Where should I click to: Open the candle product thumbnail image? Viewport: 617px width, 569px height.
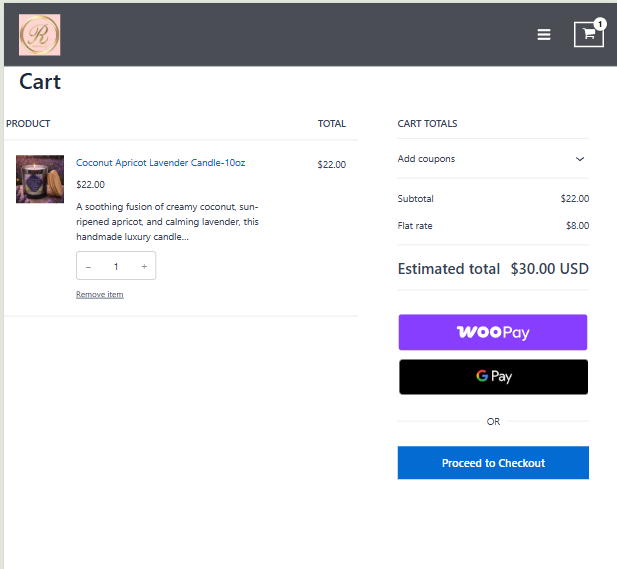40,179
